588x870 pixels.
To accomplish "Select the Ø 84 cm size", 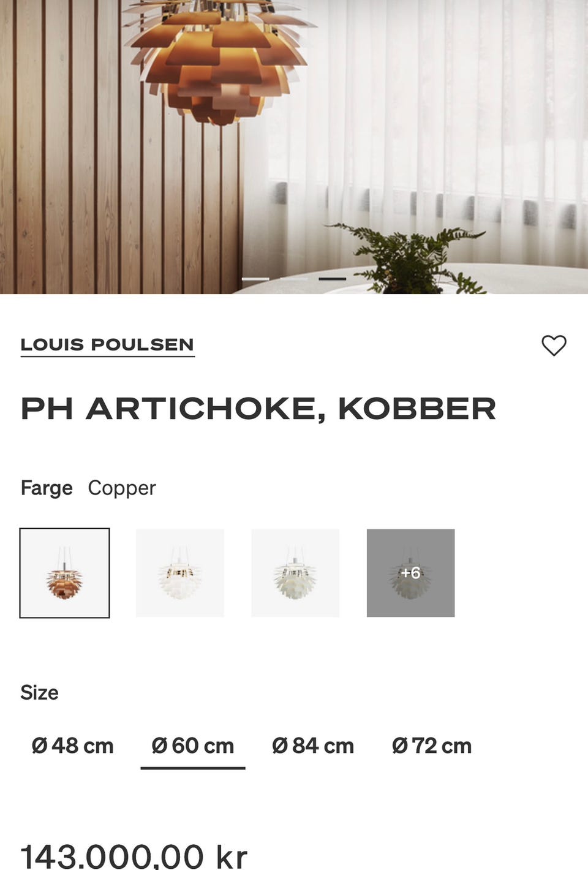I will [x=313, y=746].
